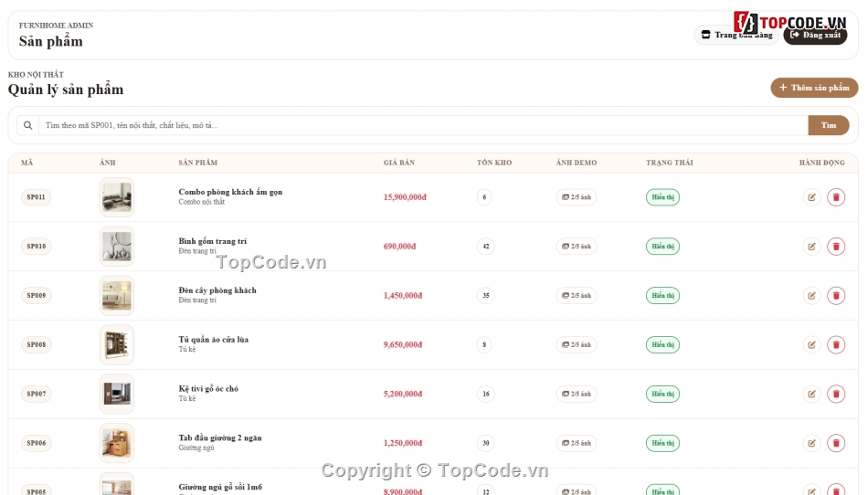Select product name Đèn cây phòng khách
This screenshot has height=495, width=868.
point(217,290)
